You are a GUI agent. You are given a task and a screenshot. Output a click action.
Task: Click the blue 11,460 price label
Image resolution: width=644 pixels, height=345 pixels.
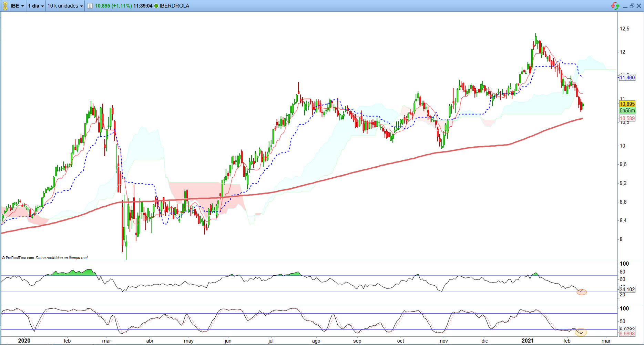[627, 78]
